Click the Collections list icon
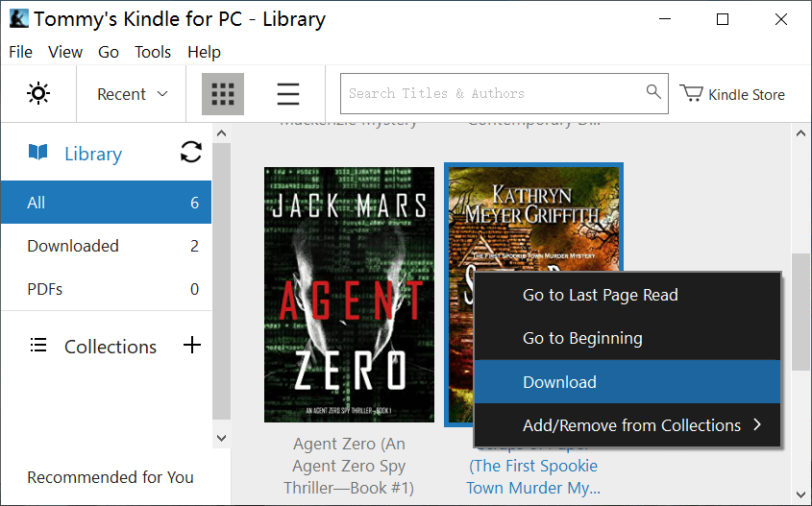Image resolution: width=812 pixels, height=506 pixels. pos(38,345)
